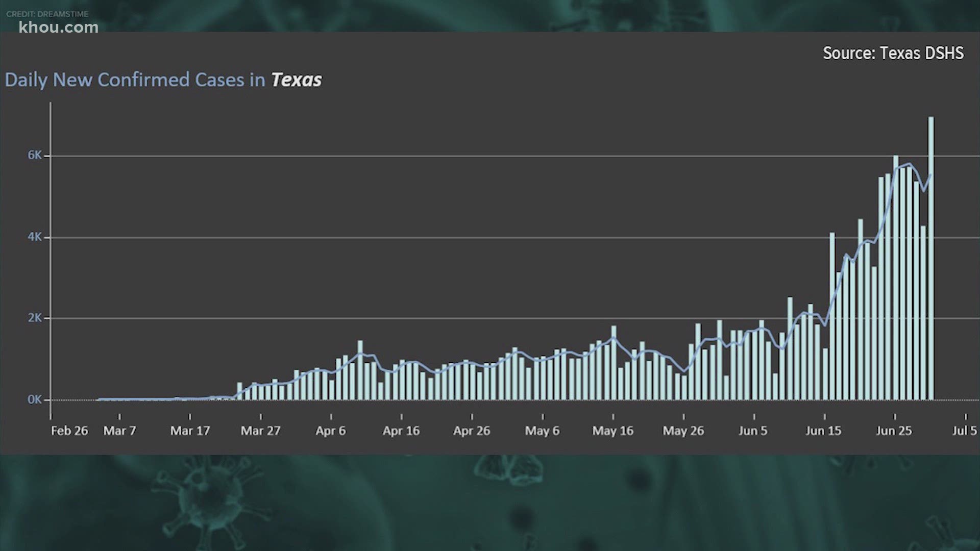Click the 'Mar 17' x-axis label
Viewport: 980px width, 551px height.
(x=190, y=431)
